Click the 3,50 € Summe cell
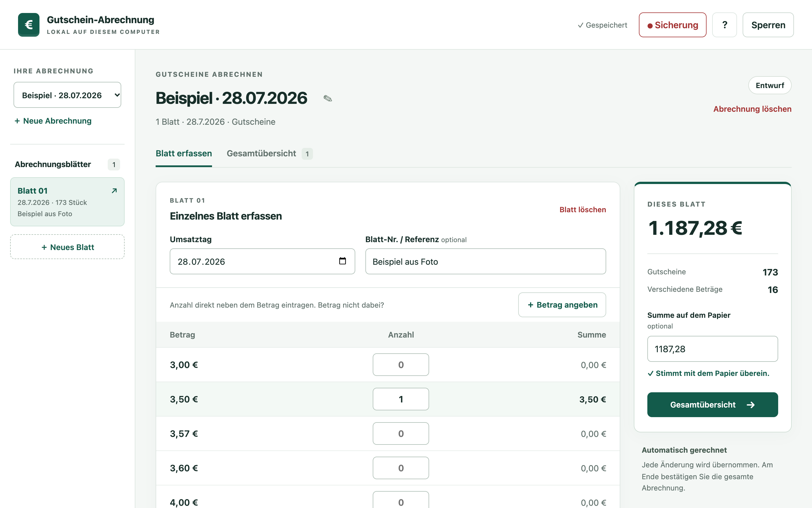The width and height of the screenshot is (812, 508). pos(593,399)
